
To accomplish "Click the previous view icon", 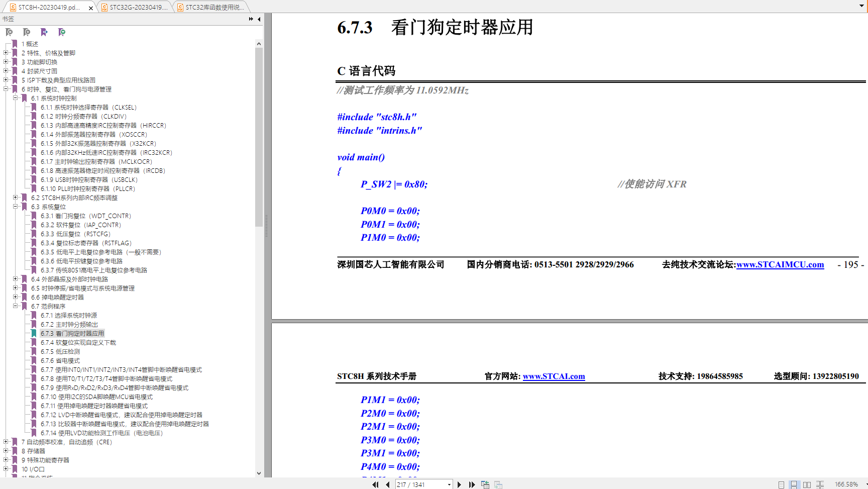I will click(485, 484).
